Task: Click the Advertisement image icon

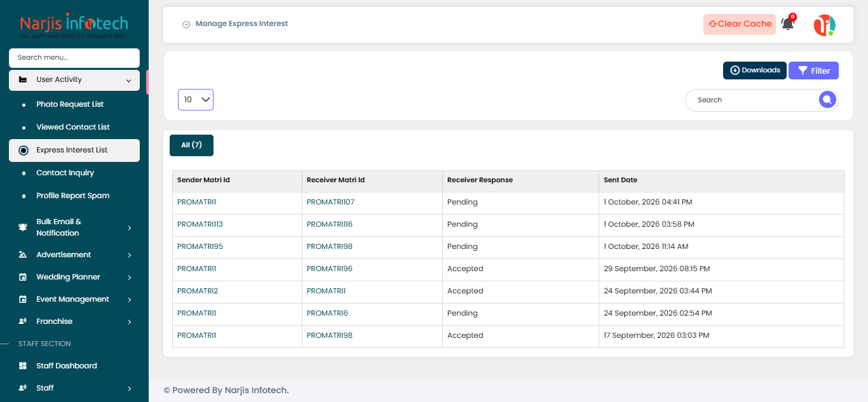Action: [x=23, y=255]
